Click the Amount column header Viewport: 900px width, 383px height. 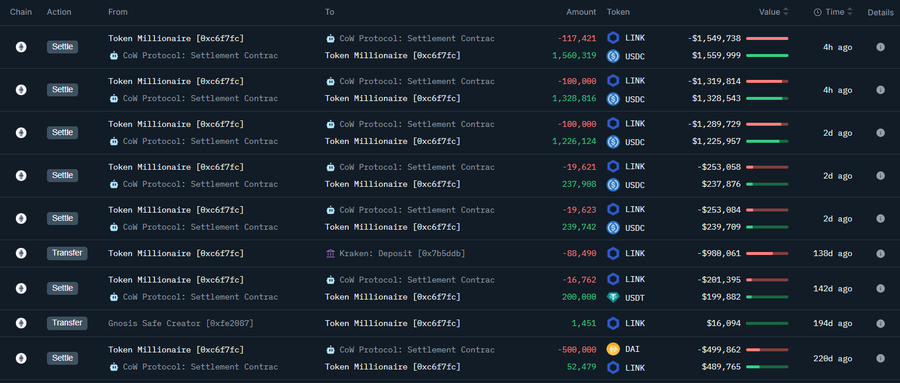coord(581,12)
